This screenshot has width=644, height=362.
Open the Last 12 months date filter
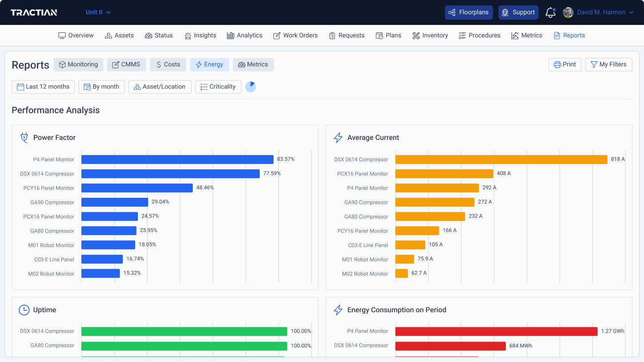pyautogui.click(x=43, y=87)
